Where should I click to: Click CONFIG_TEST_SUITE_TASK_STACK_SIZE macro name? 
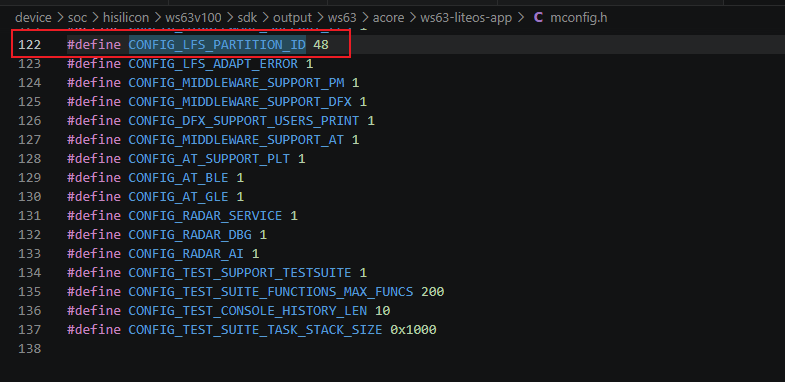pyautogui.click(x=255, y=330)
